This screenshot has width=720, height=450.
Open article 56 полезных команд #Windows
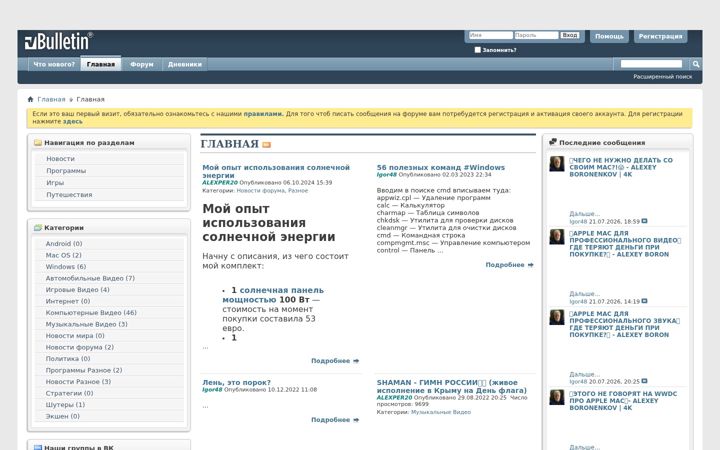(x=440, y=168)
